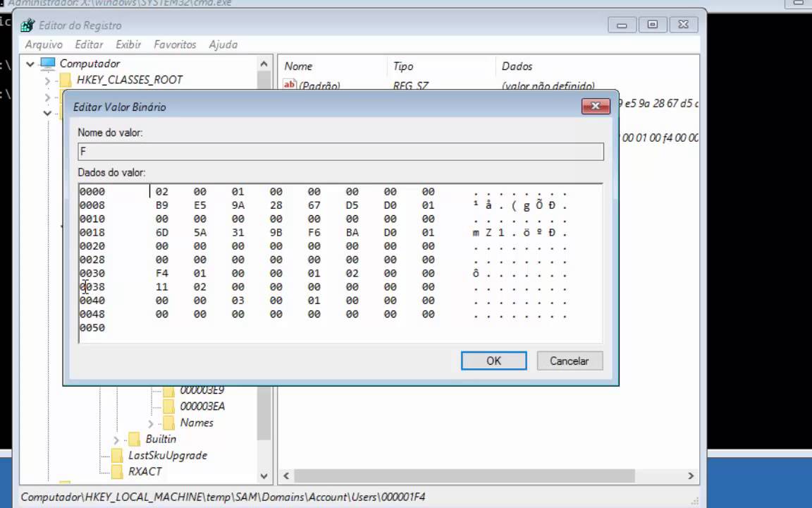Viewport: 812px width, 508px height.
Task: Select the (Padrão) value entry
Action: 319,86
